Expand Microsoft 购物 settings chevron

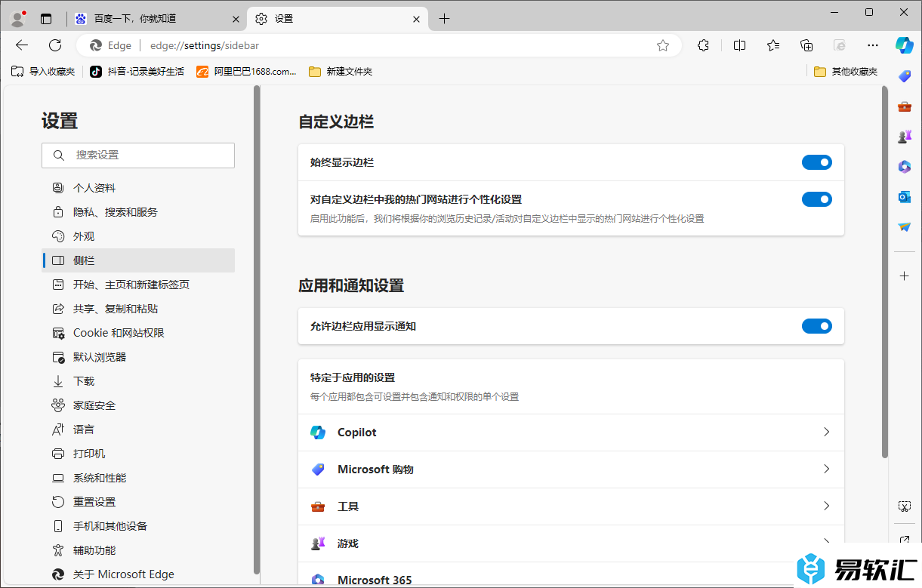826,469
